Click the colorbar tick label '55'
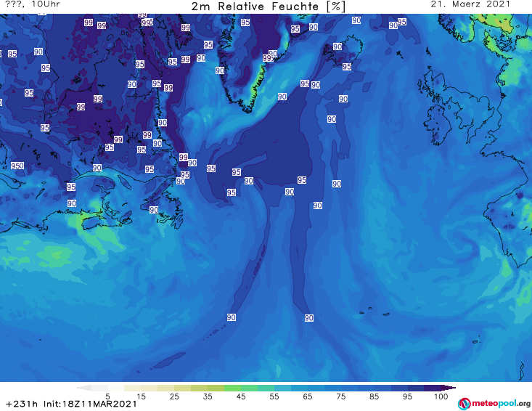Image resolution: width=532 pixels, height=411 pixels. [274, 396]
